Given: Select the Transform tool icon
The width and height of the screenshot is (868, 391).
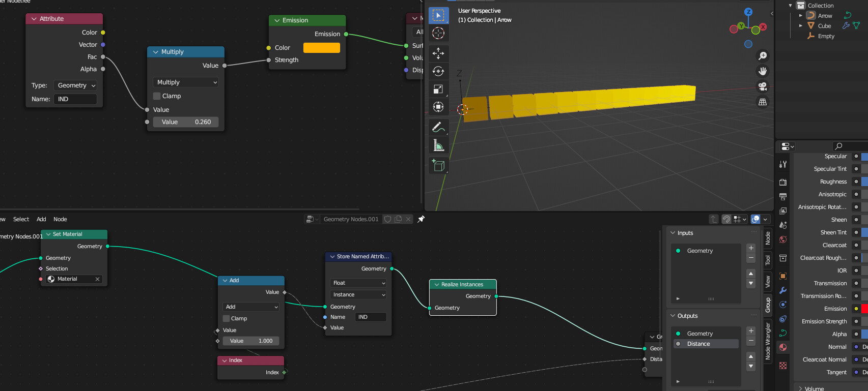Looking at the screenshot, I should tap(438, 107).
